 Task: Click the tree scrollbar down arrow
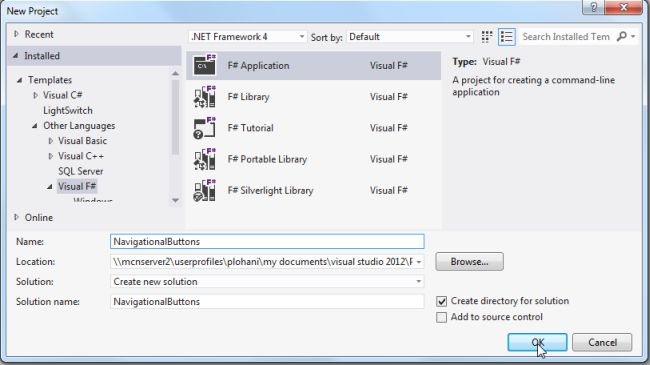[175, 200]
